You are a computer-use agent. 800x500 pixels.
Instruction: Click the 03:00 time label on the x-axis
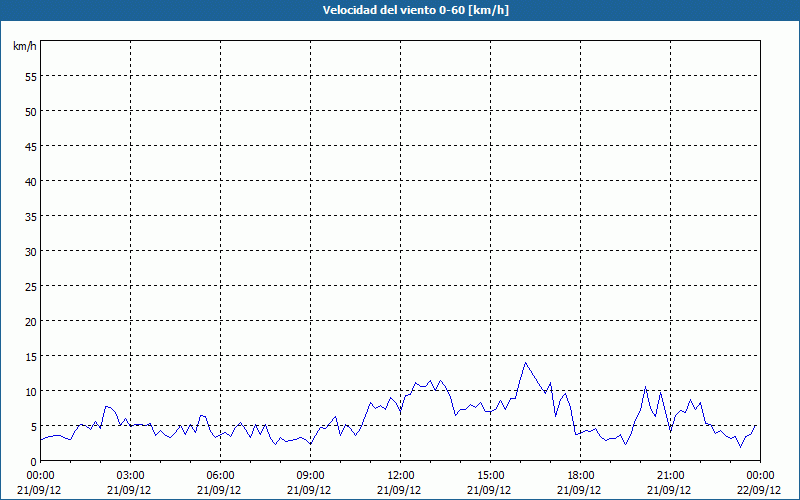click(x=130, y=476)
